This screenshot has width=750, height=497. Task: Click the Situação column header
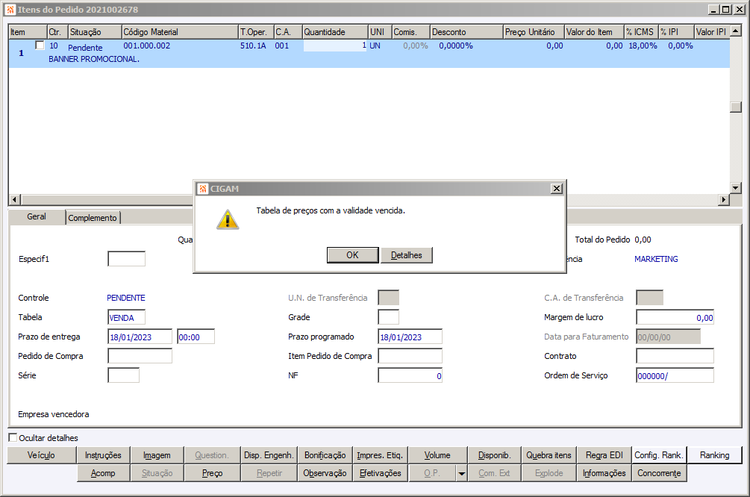pos(95,32)
